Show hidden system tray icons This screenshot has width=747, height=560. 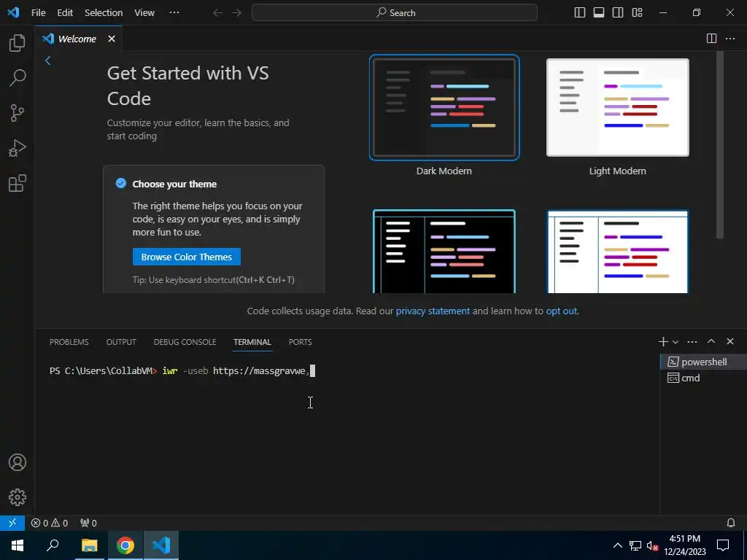(617, 545)
